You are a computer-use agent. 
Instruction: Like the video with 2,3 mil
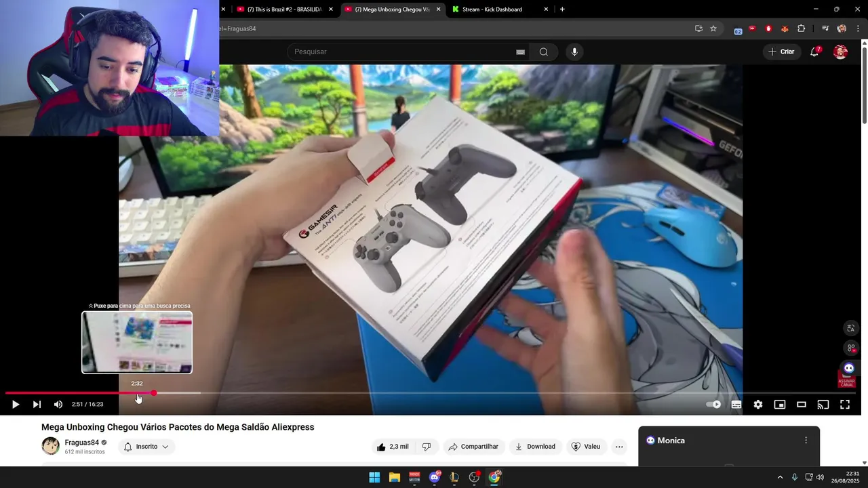pyautogui.click(x=393, y=447)
